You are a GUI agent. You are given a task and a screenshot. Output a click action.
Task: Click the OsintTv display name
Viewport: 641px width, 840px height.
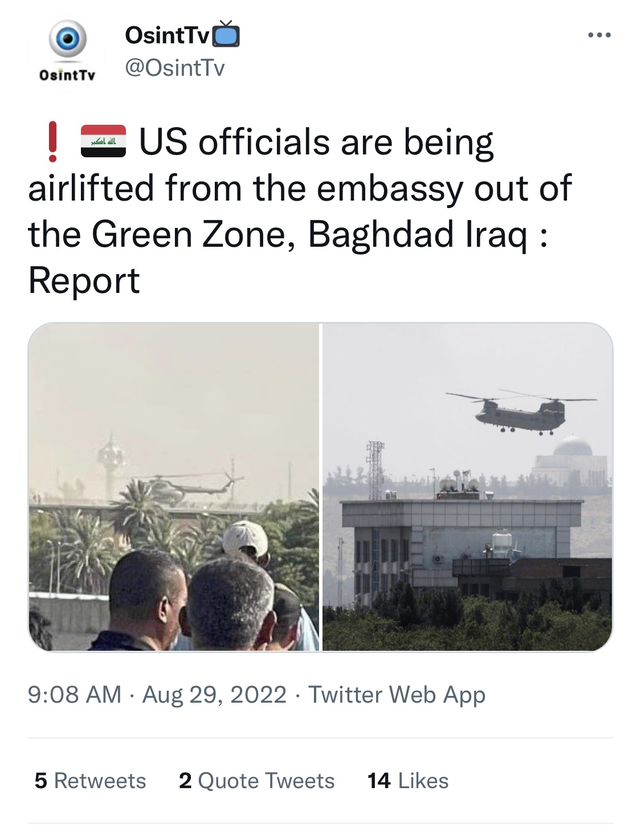coord(167,35)
